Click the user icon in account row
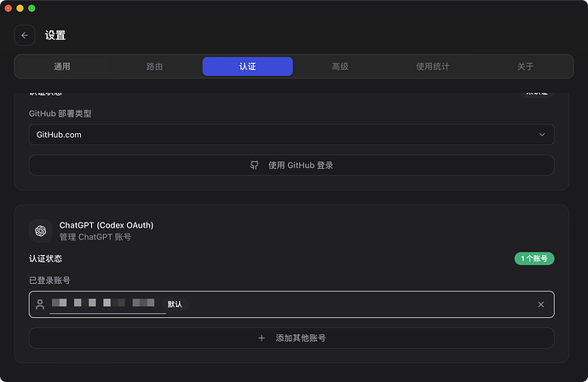Screen dimensions: 588x382 coord(40,304)
